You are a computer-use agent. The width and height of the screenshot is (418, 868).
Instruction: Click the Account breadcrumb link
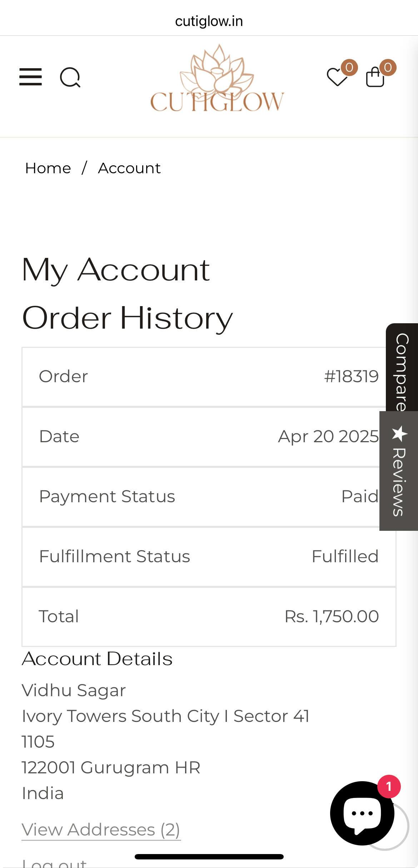click(129, 168)
